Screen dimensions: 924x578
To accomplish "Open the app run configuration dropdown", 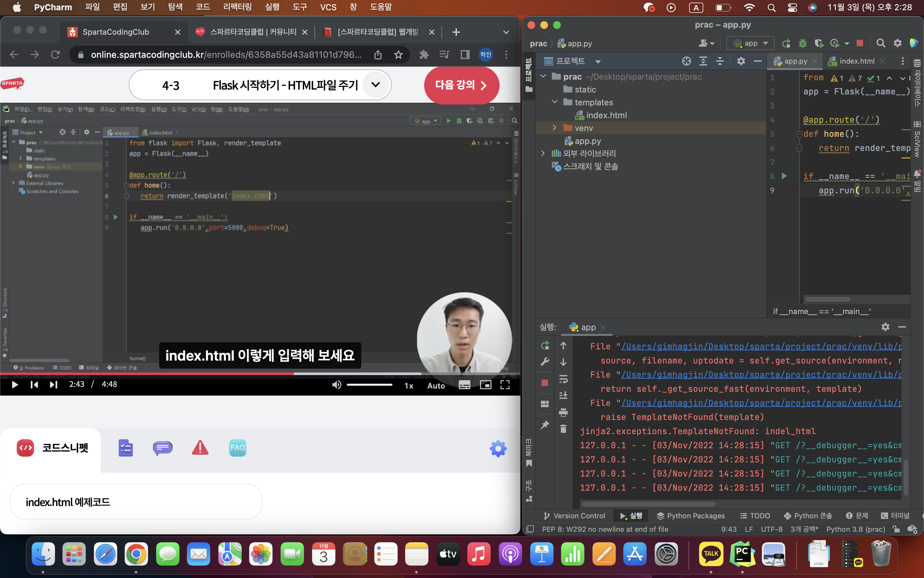I will point(750,43).
